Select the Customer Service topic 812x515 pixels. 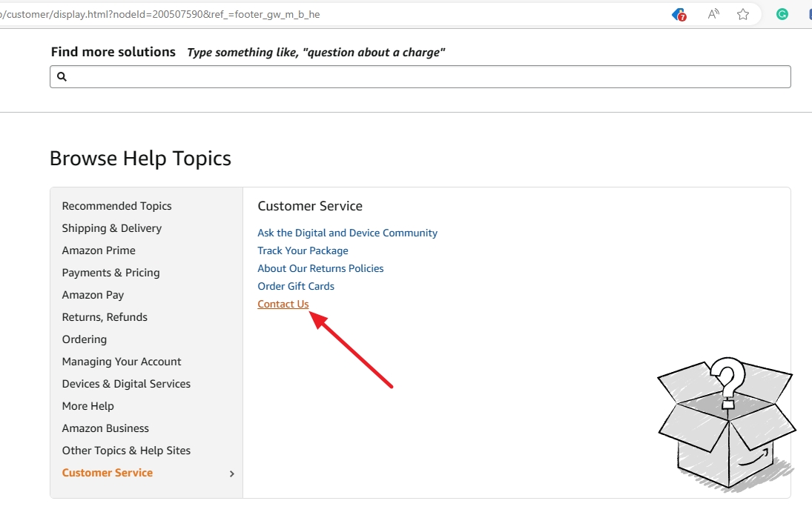108,473
